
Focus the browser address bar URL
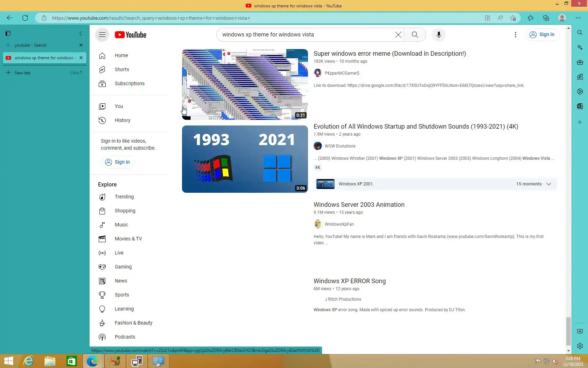[x=151, y=18]
